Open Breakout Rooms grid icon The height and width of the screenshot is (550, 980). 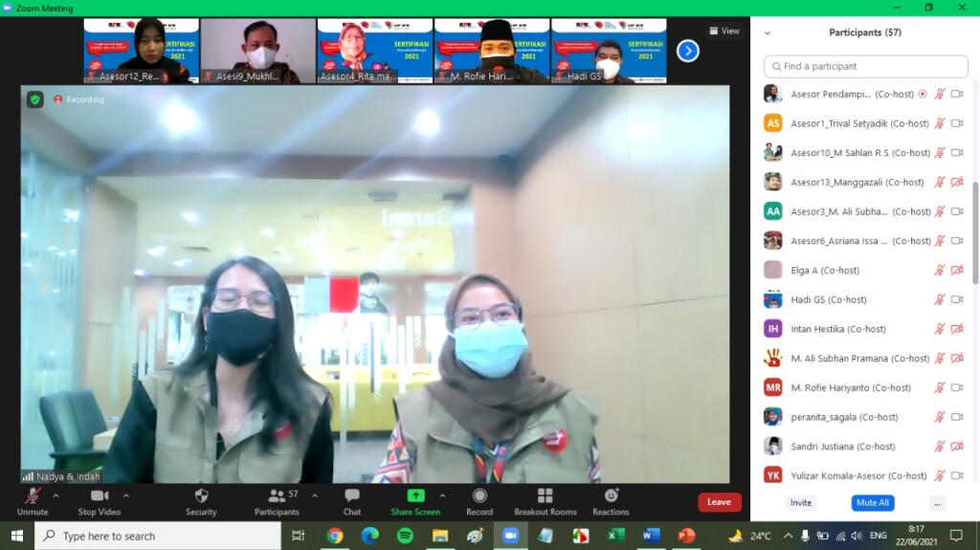tap(545, 496)
